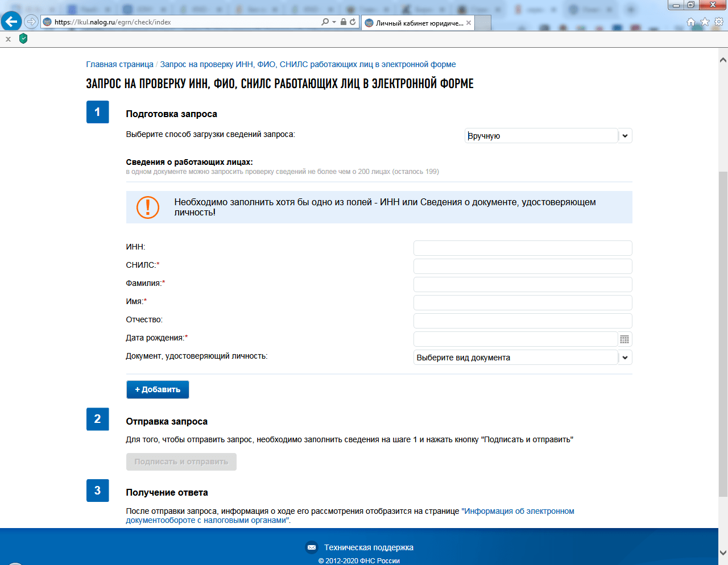
Task: Click the green shield extension icon
Action: 23,39
